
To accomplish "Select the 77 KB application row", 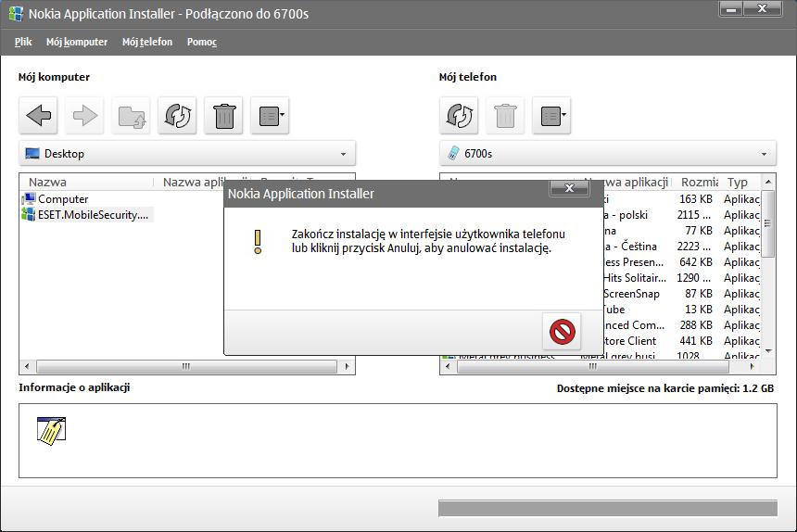I will tap(681, 231).
